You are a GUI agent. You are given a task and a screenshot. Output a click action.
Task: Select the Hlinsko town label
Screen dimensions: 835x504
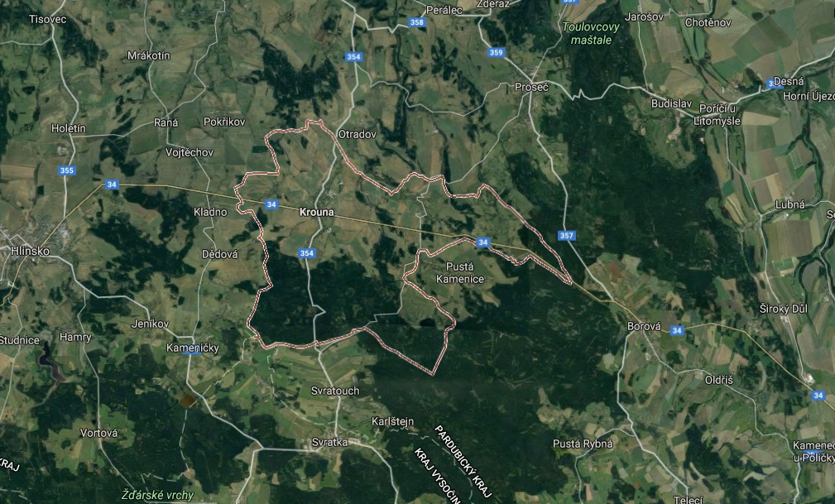point(30,251)
